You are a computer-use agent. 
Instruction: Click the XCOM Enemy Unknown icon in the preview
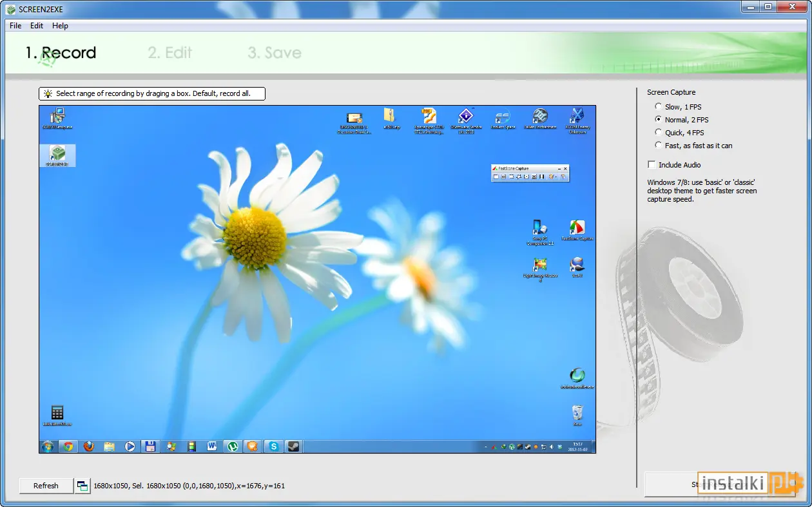577,116
